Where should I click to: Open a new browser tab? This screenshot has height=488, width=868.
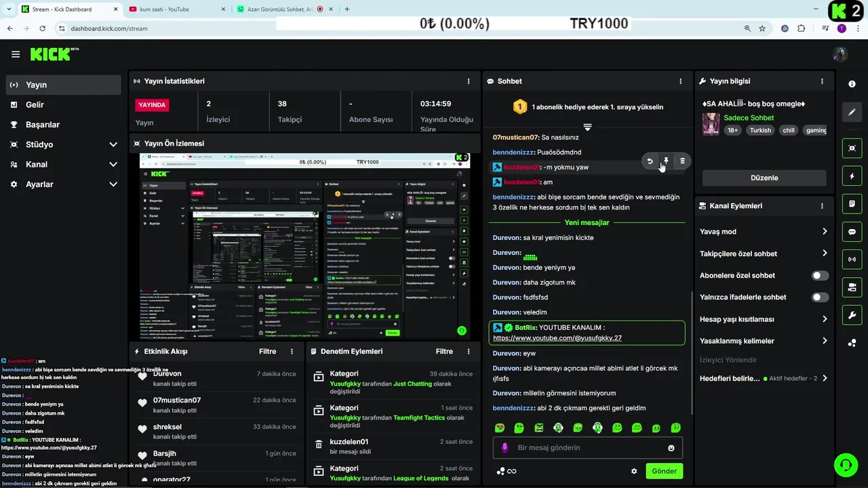(347, 9)
